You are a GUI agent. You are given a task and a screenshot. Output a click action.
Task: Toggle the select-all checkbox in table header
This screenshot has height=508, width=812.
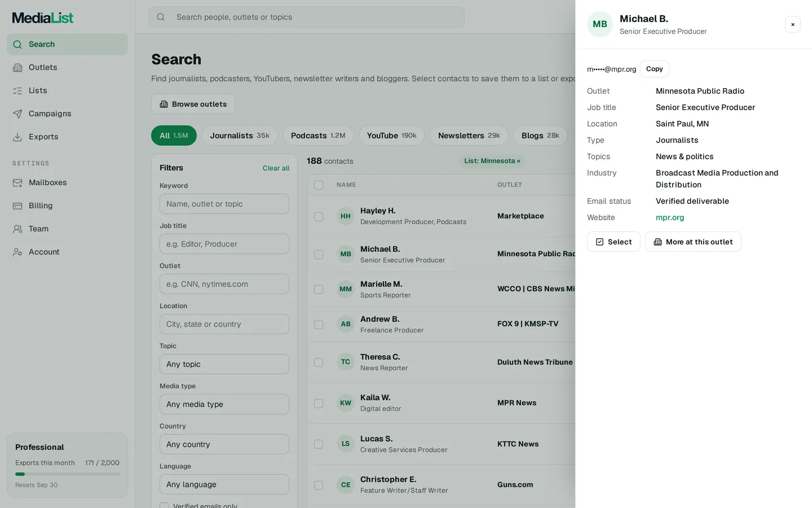pyautogui.click(x=319, y=185)
